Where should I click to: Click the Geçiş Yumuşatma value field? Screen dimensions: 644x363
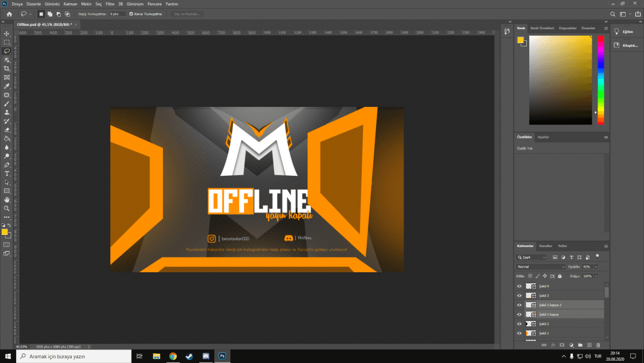117,14
